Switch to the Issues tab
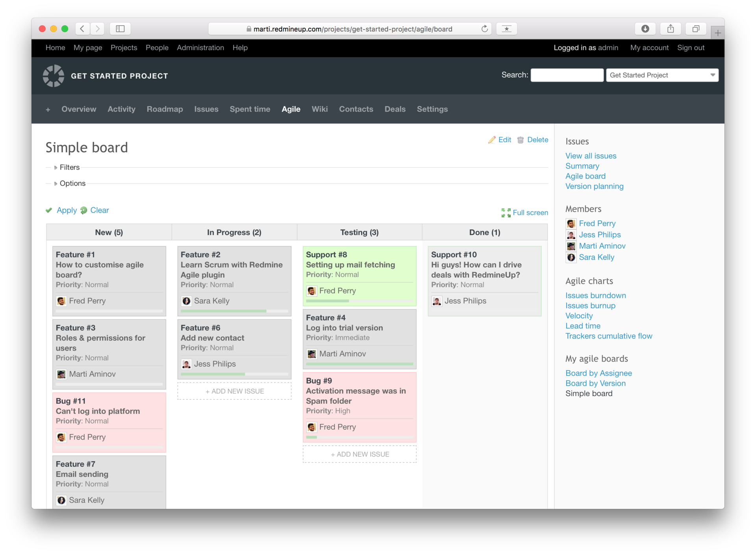 click(x=206, y=109)
